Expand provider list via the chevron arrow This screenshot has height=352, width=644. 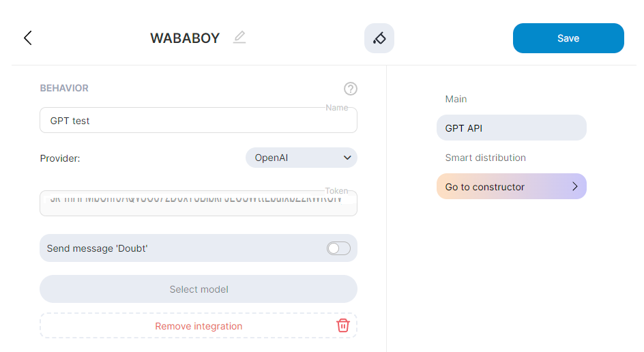[x=347, y=158]
